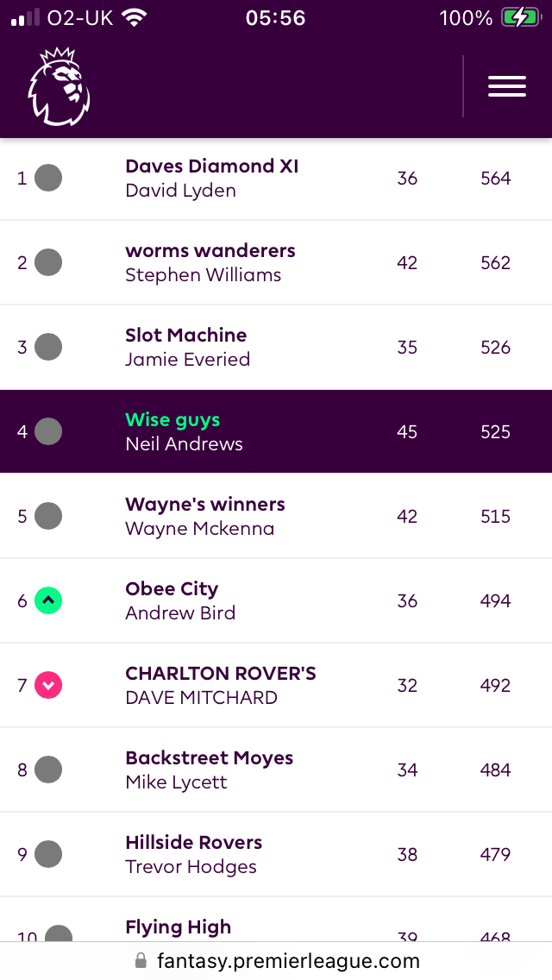This screenshot has width=552, height=980.
Task: Open Wayne's winners team link
Action: tap(205, 505)
